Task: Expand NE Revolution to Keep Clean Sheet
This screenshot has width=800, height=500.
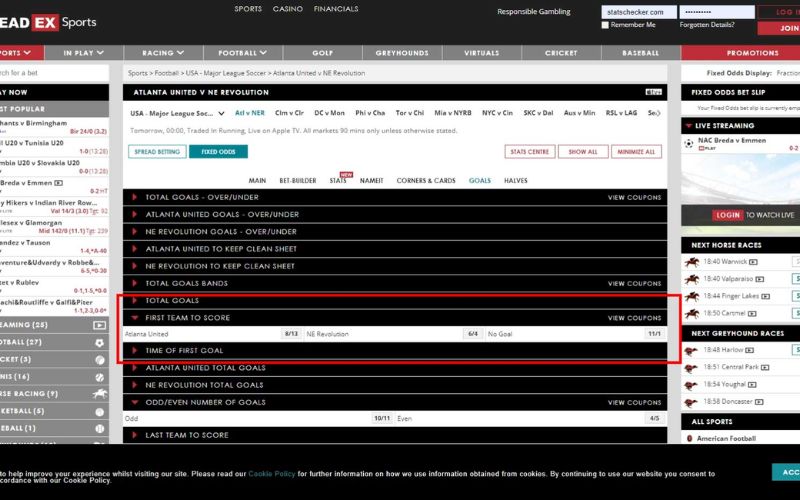Action: pyautogui.click(x=395, y=266)
